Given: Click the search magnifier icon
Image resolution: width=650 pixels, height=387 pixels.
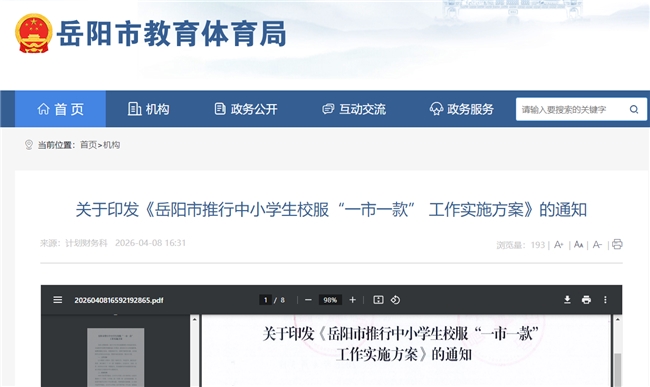Looking at the screenshot, I should 634,109.
